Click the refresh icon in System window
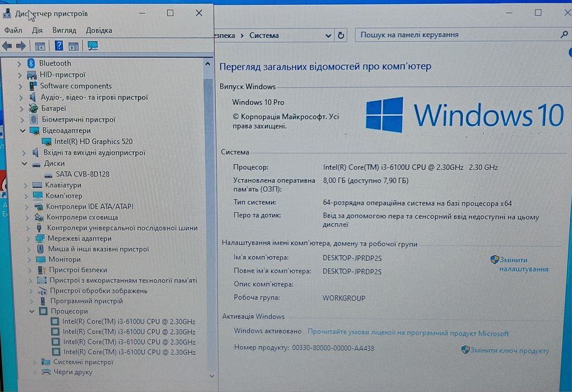572x392 pixels. coord(341,35)
